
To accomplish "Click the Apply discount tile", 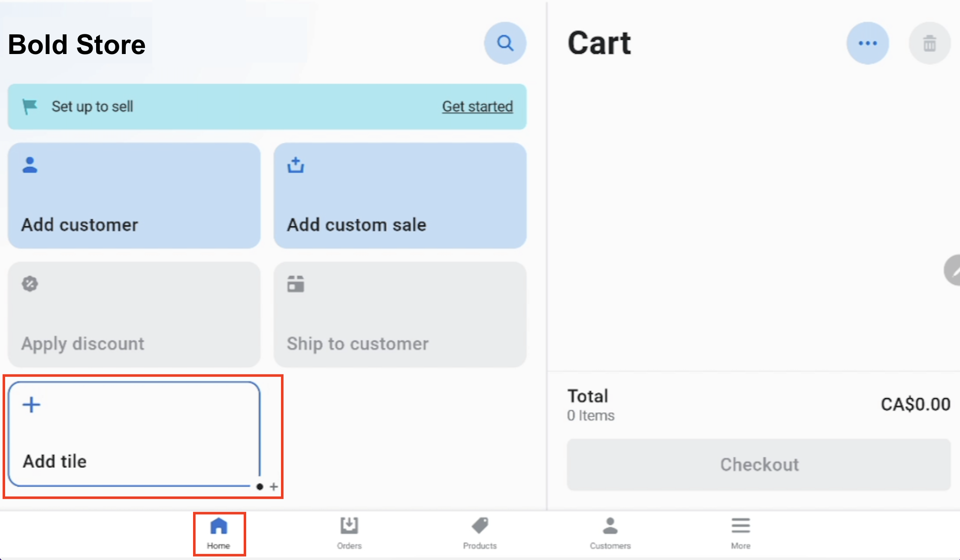I will click(134, 314).
